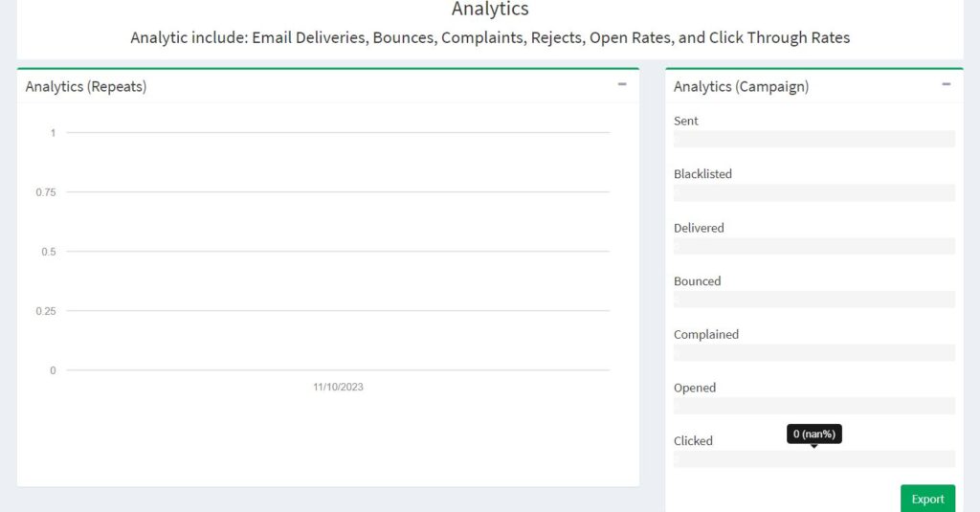The height and width of the screenshot is (512, 980).
Task: Click the 0.75 y-axis label
Action: click(x=46, y=192)
